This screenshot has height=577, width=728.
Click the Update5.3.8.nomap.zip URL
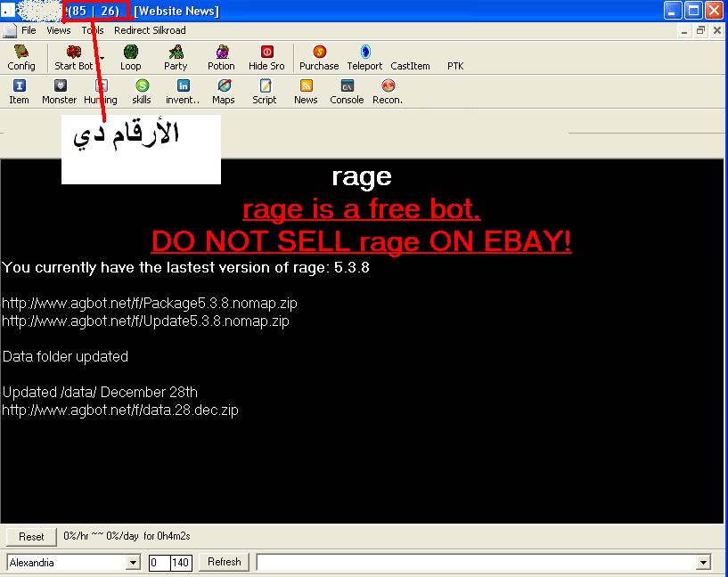pos(145,321)
